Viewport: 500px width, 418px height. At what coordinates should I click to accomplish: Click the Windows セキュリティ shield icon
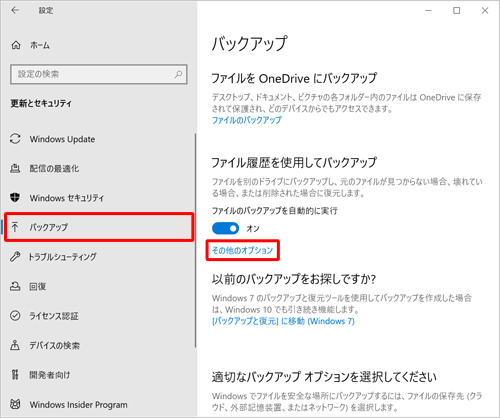15,198
